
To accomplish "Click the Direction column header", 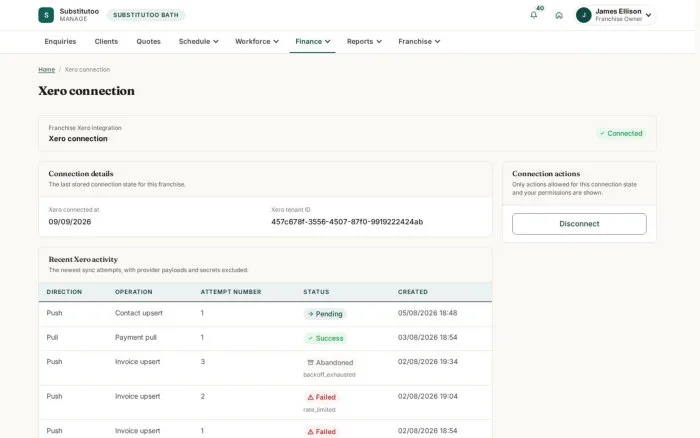I will click(64, 292).
